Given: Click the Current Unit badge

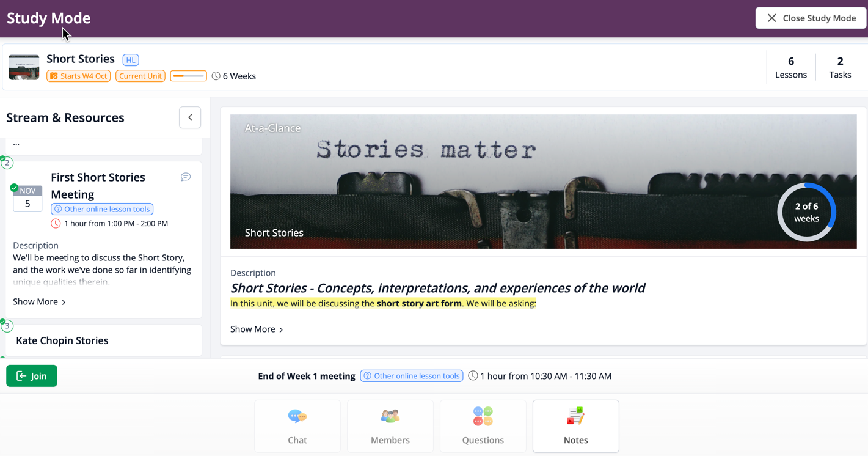Looking at the screenshot, I should (x=140, y=76).
